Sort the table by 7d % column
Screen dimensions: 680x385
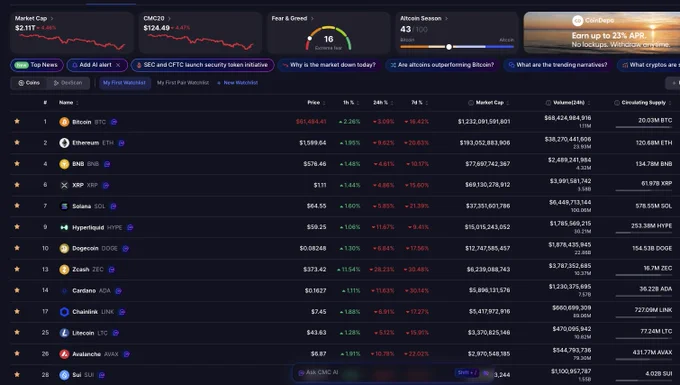(x=419, y=103)
